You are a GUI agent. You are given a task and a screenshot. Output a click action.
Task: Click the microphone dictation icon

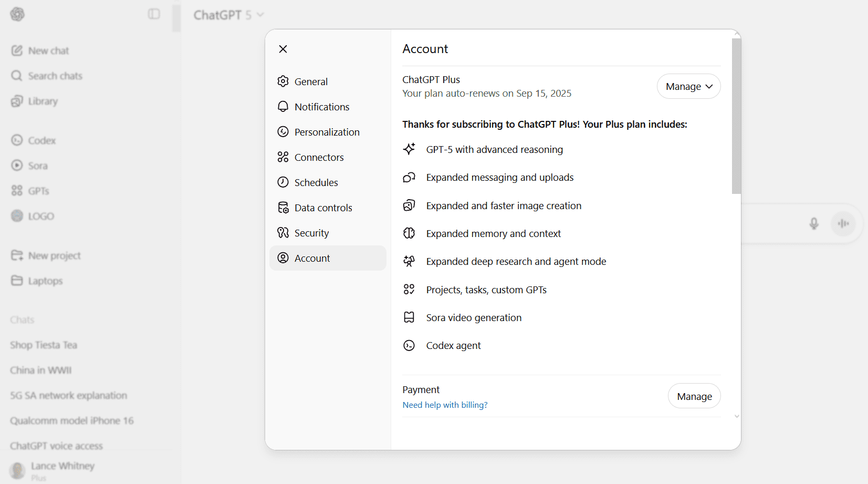(813, 223)
